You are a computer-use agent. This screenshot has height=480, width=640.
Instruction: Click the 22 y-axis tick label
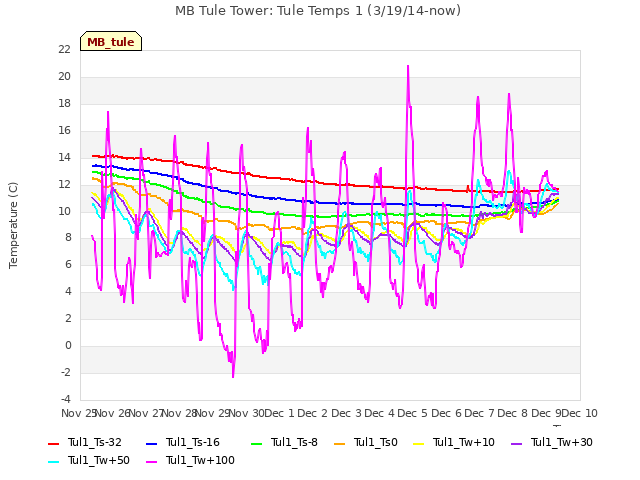[x=64, y=49]
